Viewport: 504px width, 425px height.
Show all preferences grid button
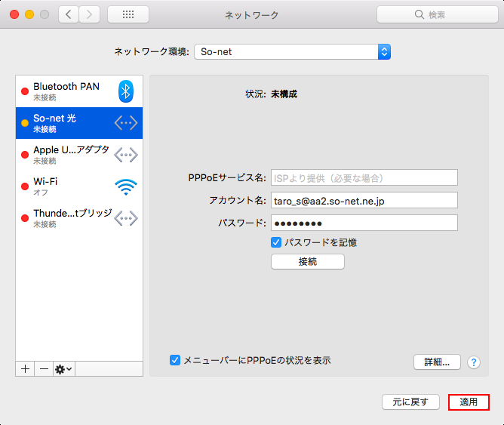click(x=128, y=14)
